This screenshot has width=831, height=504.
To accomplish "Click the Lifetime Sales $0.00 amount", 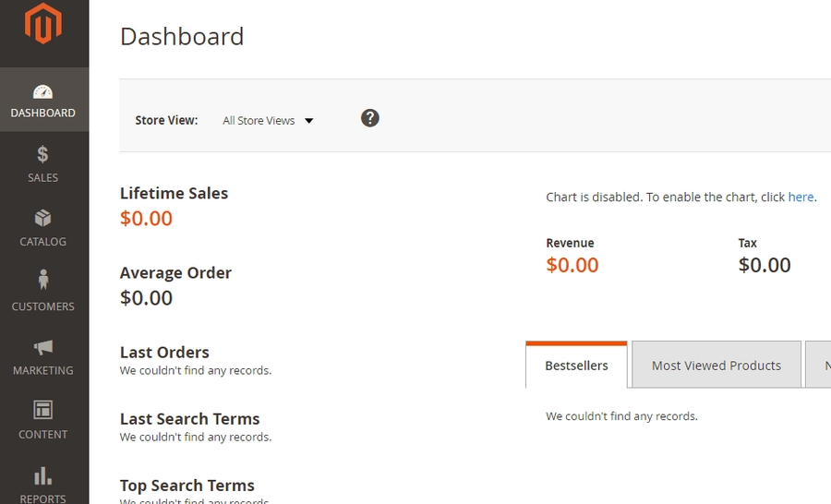I will (x=147, y=219).
